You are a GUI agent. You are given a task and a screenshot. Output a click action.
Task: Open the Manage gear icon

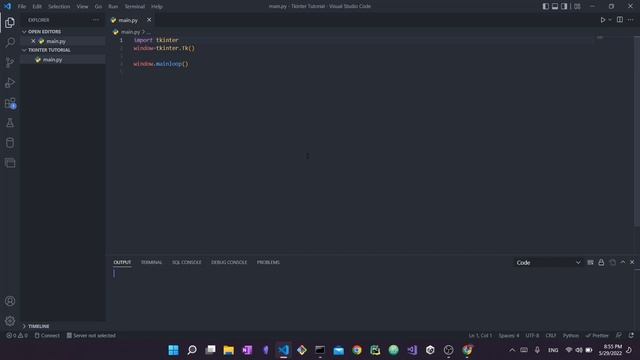click(x=10, y=321)
